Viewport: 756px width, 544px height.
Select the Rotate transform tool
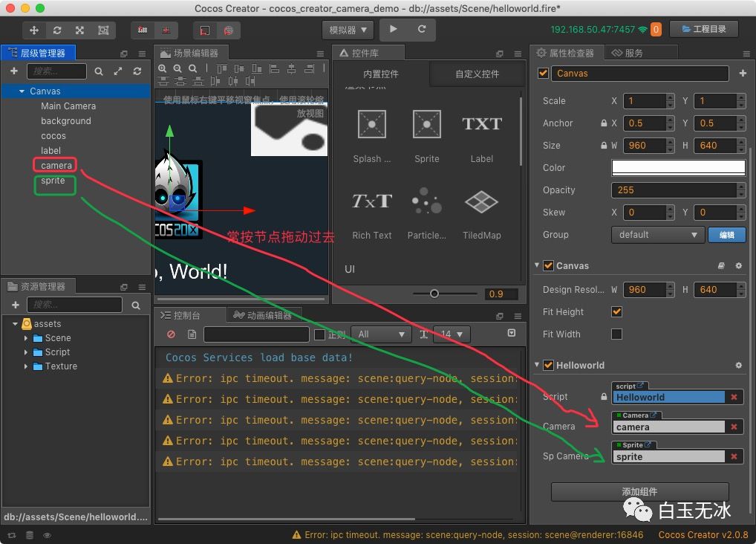click(x=57, y=30)
